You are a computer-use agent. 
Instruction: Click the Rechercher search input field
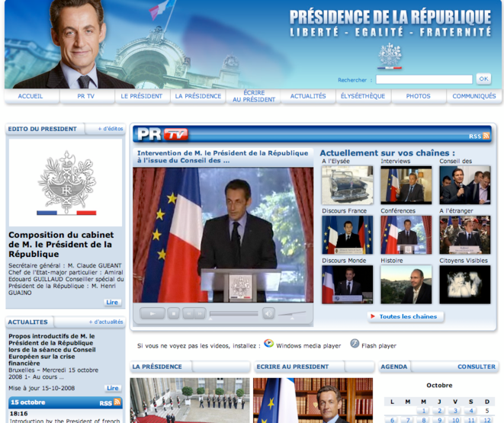(424, 79)
